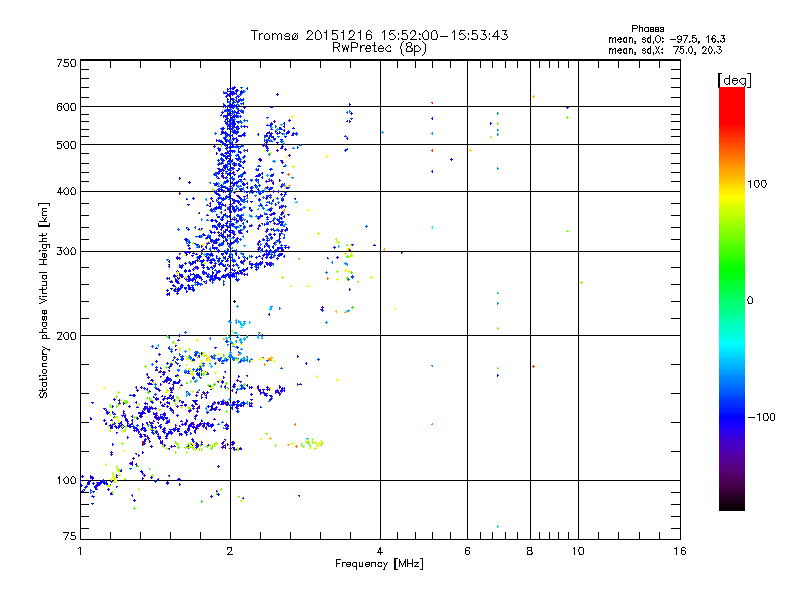Screen dimensions: 800x600
Task: Click x-axis tick label '1'
Action: (81, 551)
